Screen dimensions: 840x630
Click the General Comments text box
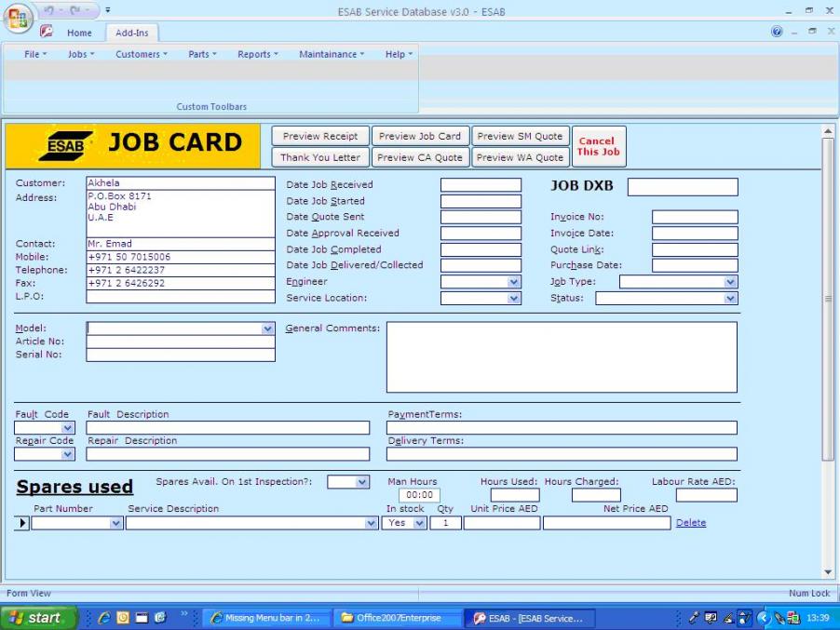pyautogui.click(x=562, y=357)
